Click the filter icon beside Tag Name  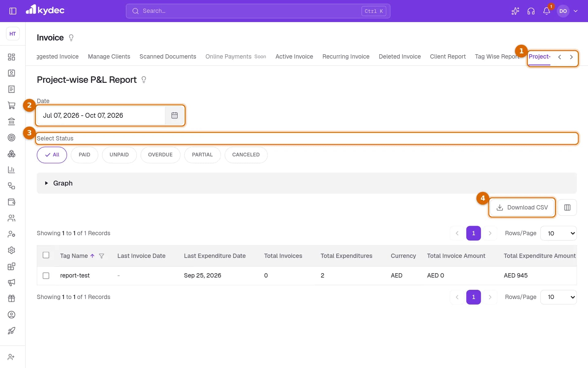(x=102, y=256)
